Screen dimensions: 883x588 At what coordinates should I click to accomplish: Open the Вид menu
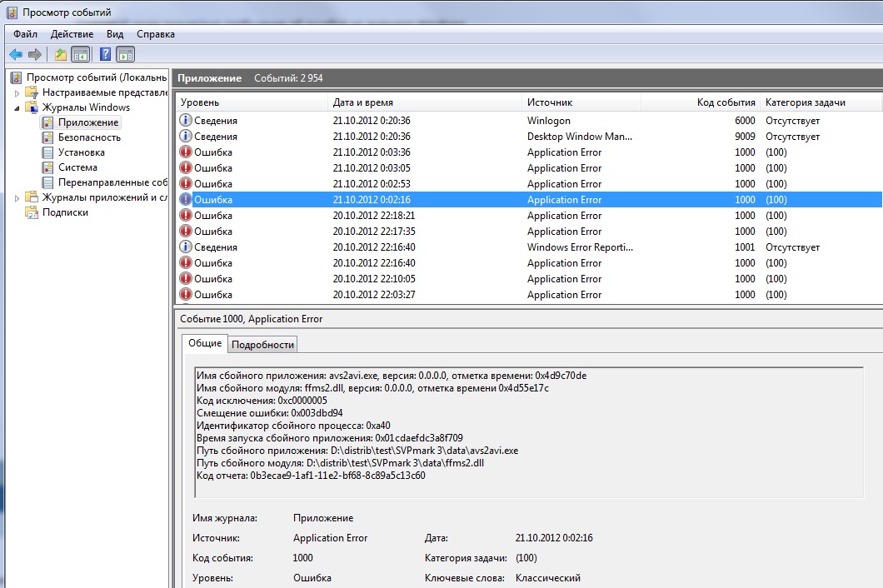pos(115,34)
